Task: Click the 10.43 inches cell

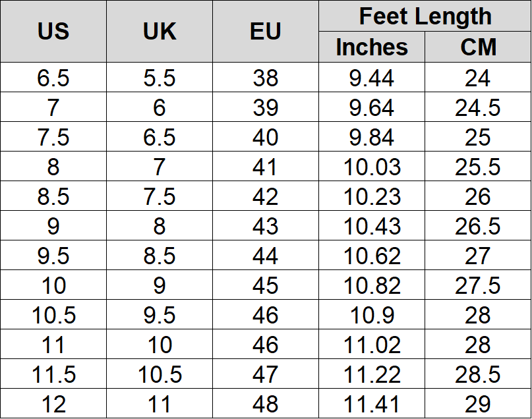Action: 372,227
